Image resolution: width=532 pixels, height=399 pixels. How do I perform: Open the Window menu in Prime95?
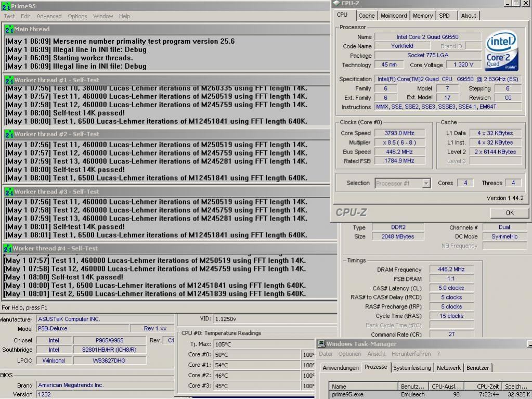[x=103, y=16]
